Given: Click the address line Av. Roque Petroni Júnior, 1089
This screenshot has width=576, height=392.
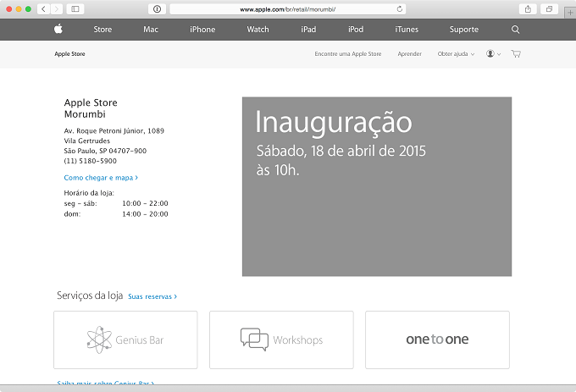Looking at the screenshot, I should [114, 130].
